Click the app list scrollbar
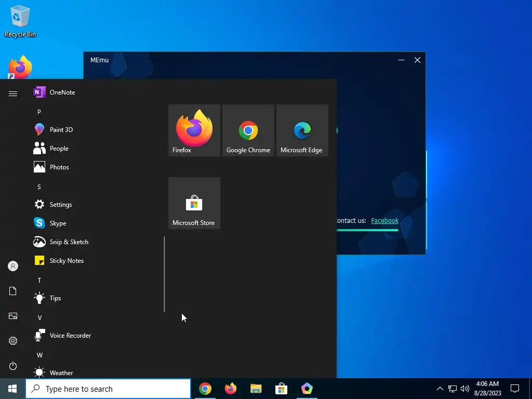The width and height of the screenshot is (532, 399). click(x=164, y=274)
